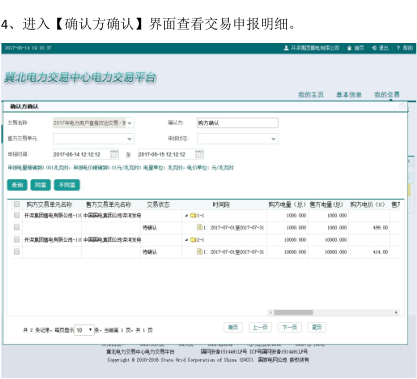Click the help question mark icon
This screenshot has width=417, height=379.
(x=398, y=48)
